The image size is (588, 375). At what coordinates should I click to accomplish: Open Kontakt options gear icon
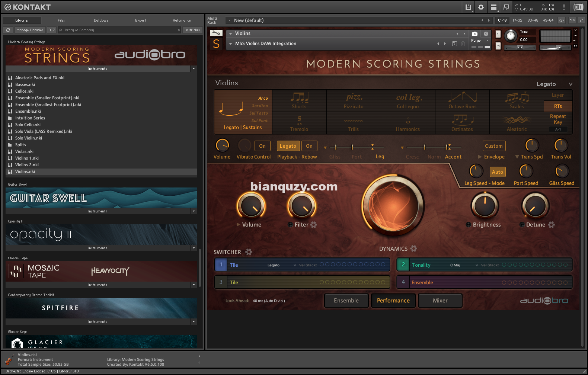point(481,7)
